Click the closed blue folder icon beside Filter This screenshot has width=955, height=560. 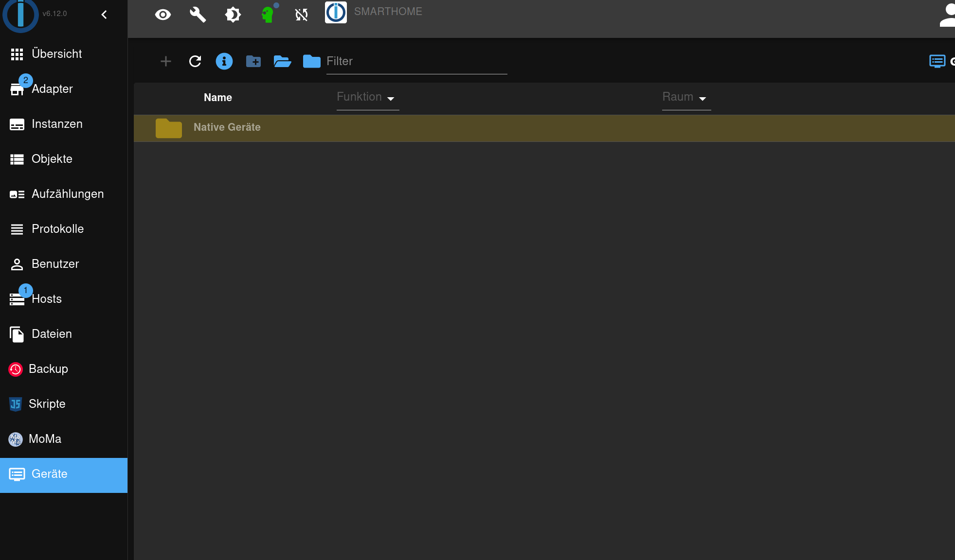[x=311, y=61]
